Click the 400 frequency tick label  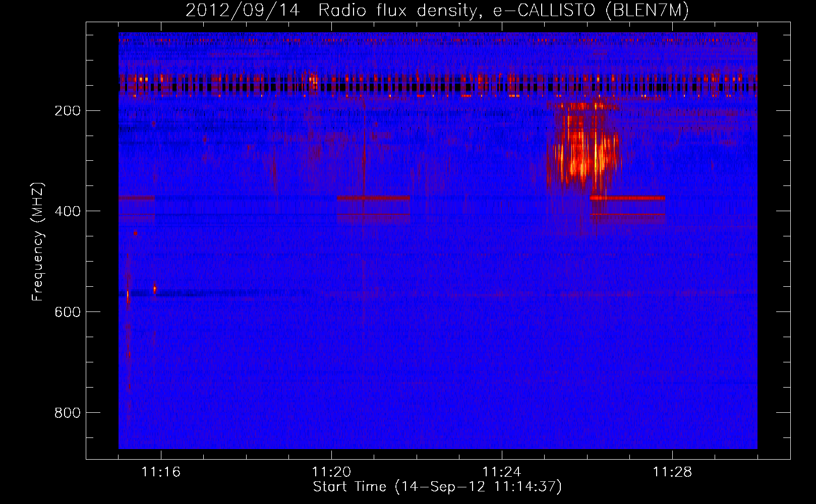pos(68,211)
